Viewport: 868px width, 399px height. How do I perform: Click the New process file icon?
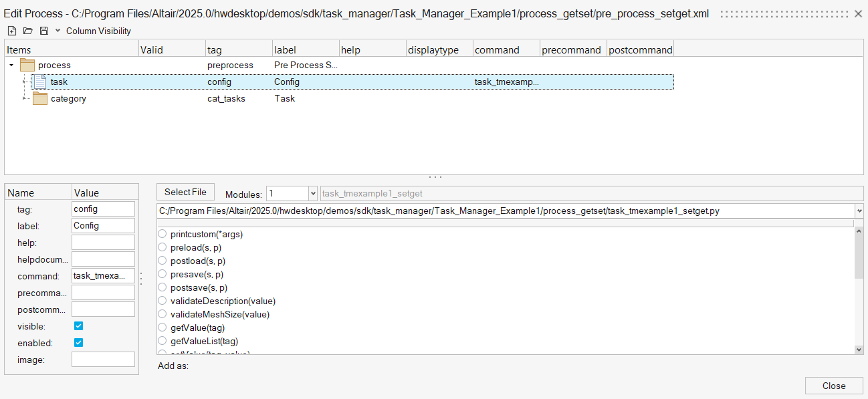click(x=12, y=31)
